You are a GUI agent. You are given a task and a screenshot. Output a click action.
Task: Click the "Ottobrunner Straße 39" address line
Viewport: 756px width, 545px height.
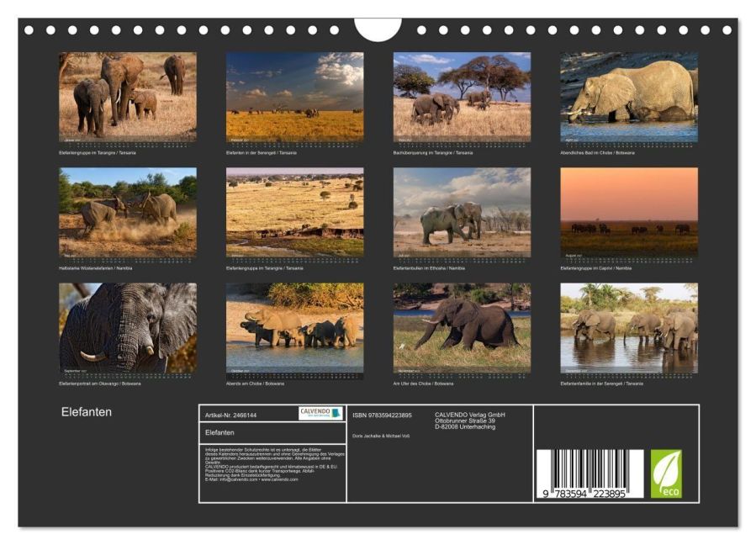click(465, 421)
